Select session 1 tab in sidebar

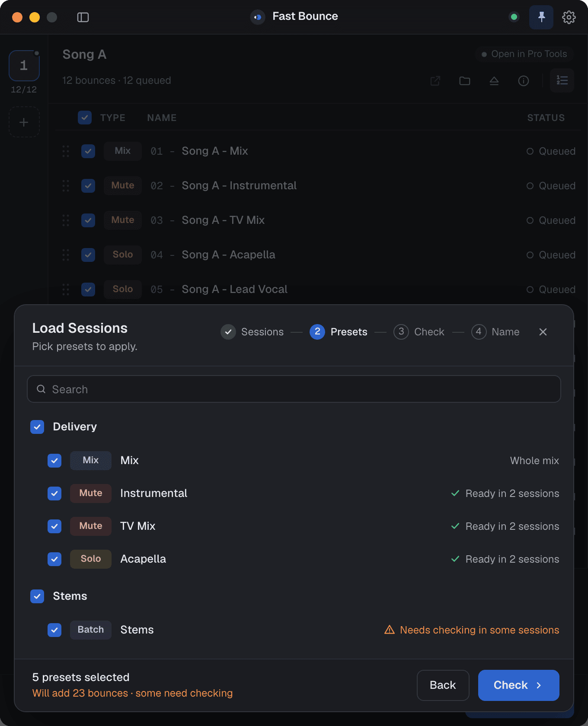(24, 66)
